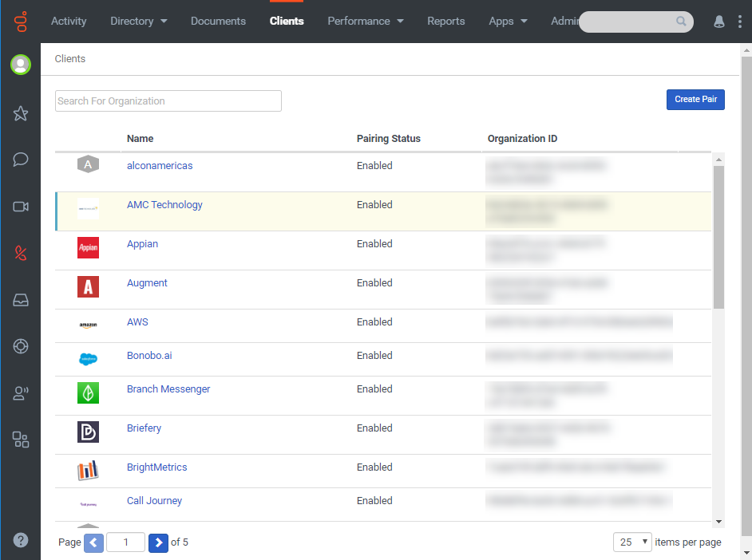Click the client list scrollbar thumb
The height and width of the screenshot is (560, 752).
718,237
